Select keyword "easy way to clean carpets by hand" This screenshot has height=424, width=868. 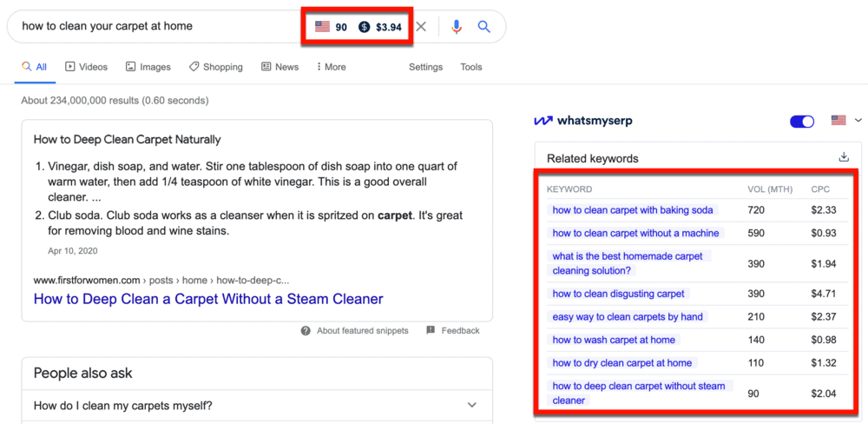click(628, 317)
